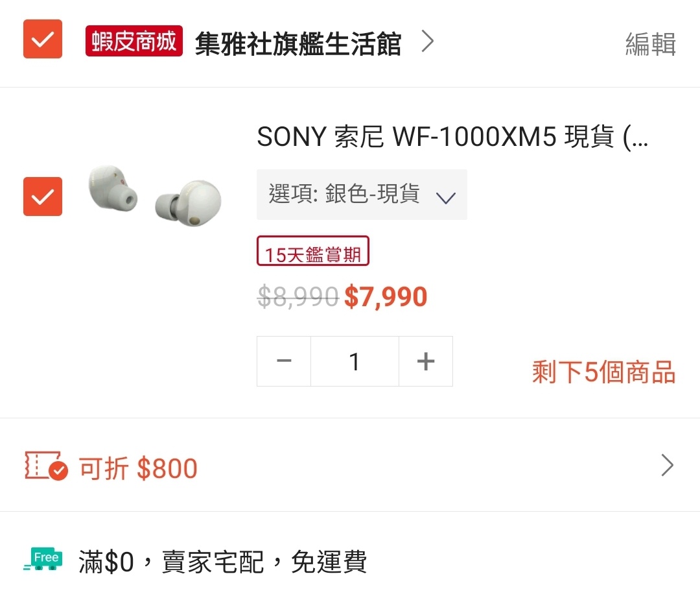
Task: Toggle the shop-level checkbox for 集雅社旗艦生活館
Action: coord(43,40)
